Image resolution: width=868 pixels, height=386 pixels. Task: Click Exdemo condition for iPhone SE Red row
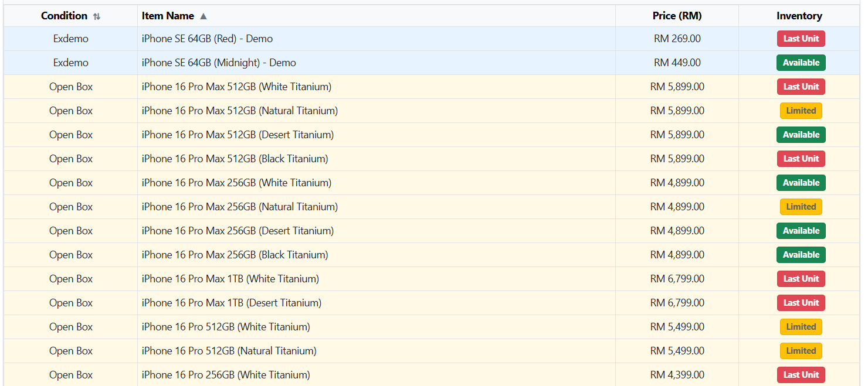tap(71, 39)
